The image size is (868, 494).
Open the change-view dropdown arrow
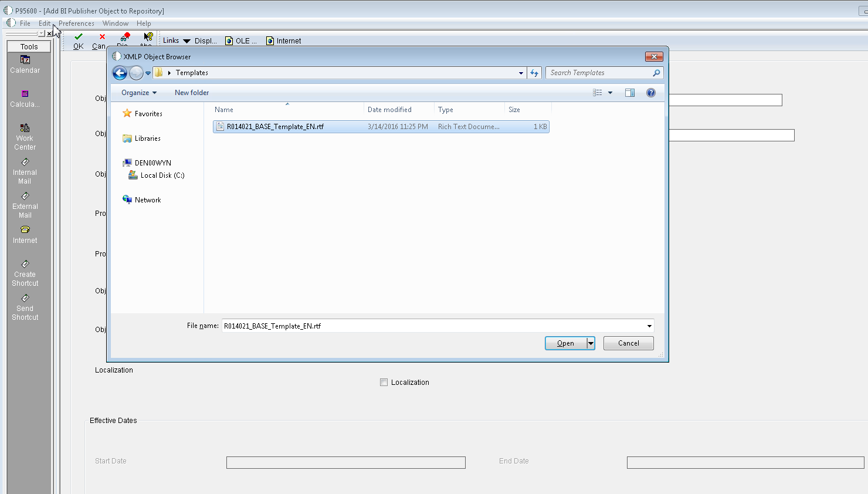pos(610,92)
